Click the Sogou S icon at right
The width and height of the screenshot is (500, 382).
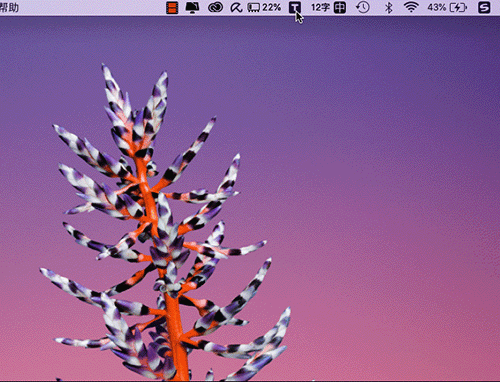tap(484, 7)
